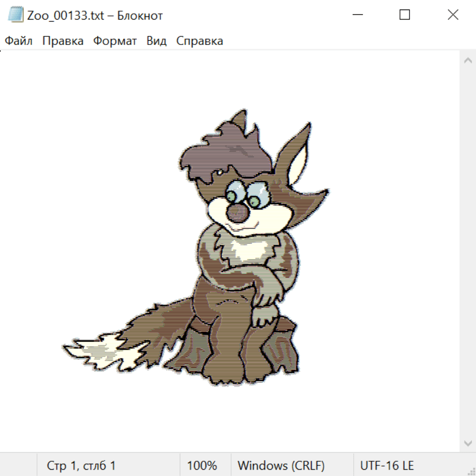Open the Правка menu
The image size is (476, 476).
(63, 41)
